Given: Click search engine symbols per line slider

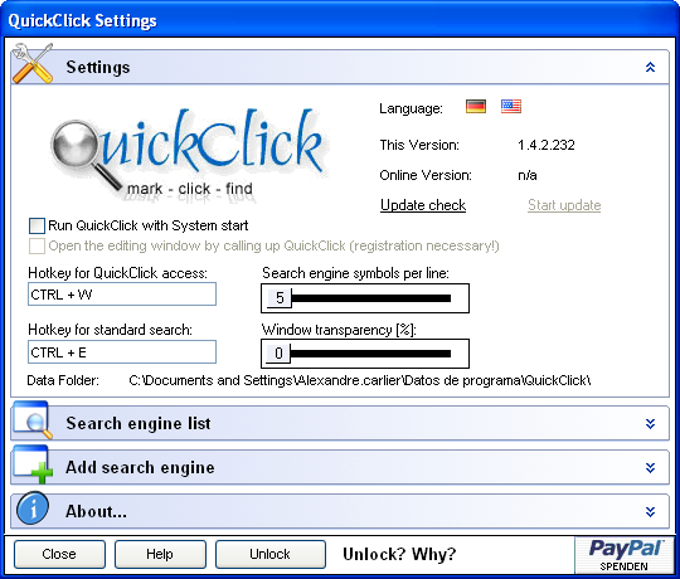Looking at the screenshot, I should (x=365, y=298).
